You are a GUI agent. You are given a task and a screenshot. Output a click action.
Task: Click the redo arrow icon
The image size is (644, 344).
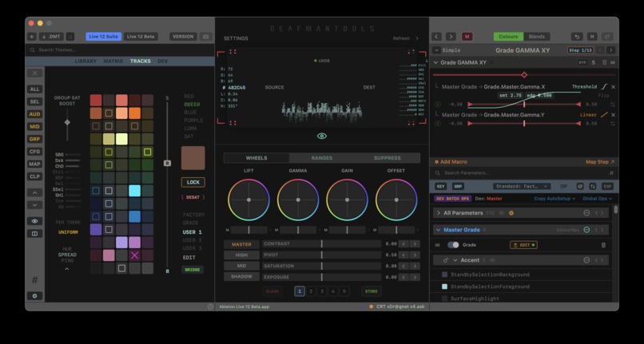(607, 37)
